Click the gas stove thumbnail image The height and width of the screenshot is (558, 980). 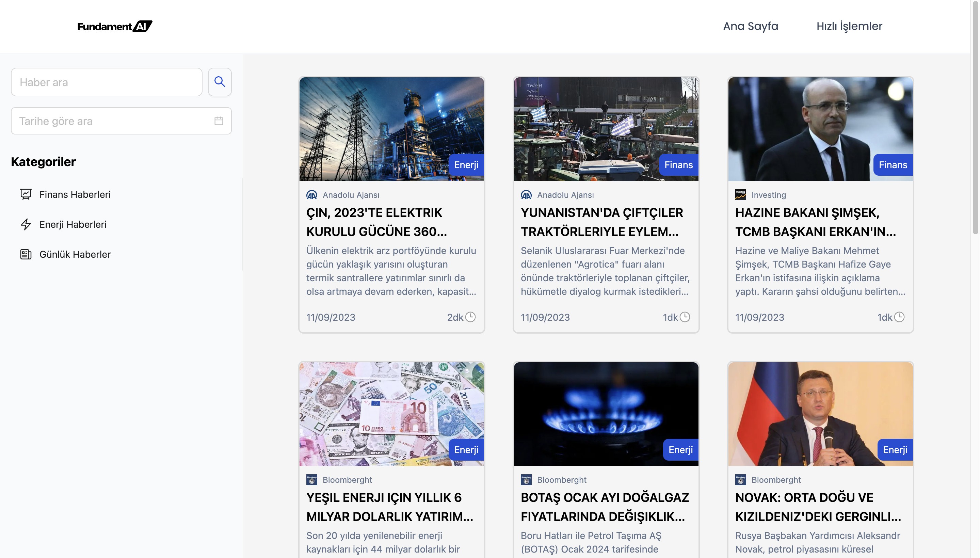(606, 414)
